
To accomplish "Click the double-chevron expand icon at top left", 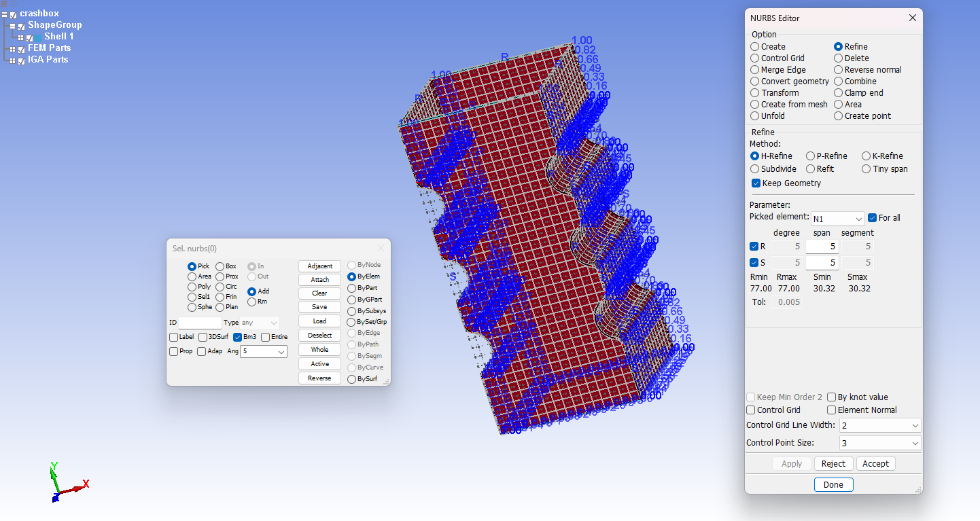I will pos(14,3).
